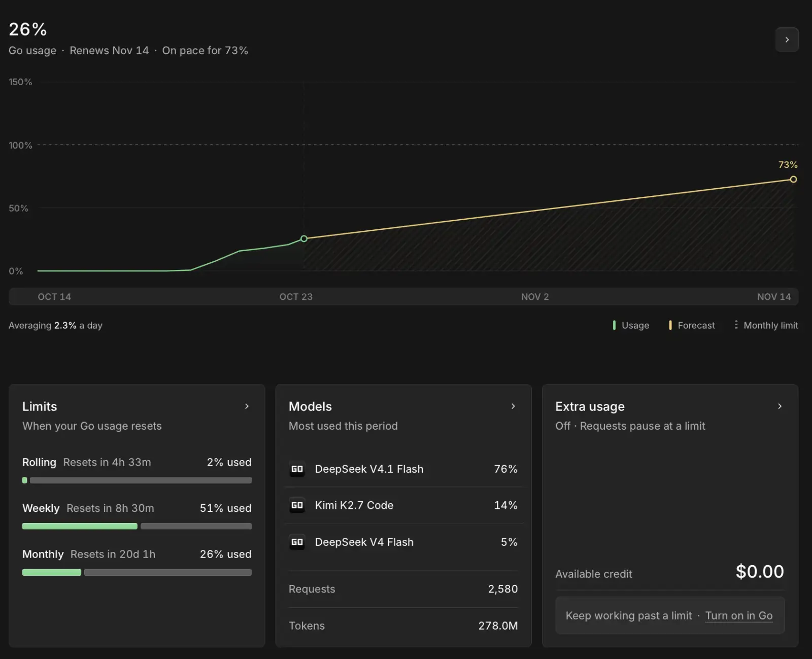Click the Tokens value 278.0M

coord(498,626)
